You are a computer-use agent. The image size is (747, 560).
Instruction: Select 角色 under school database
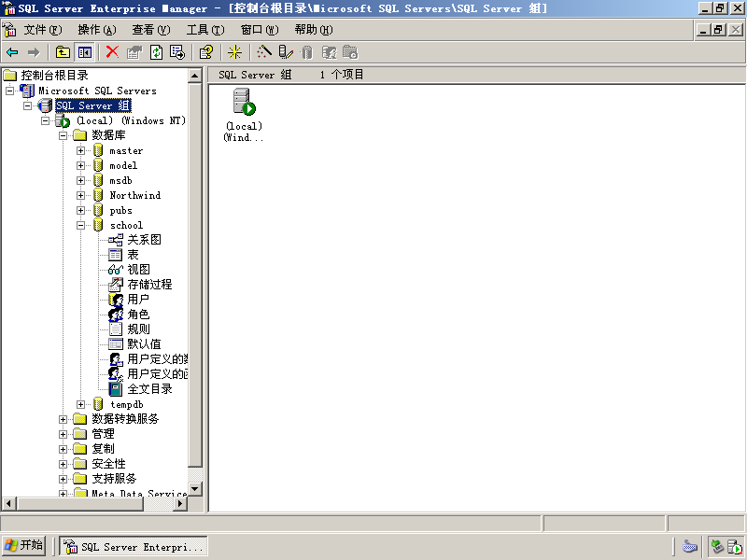coord(138,315)
